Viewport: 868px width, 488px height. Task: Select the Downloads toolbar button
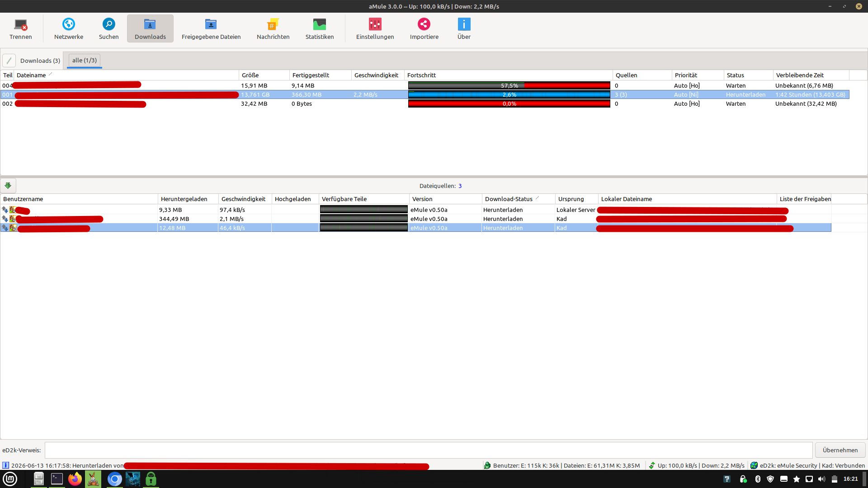pyautogui.click(x=150, y=28)
